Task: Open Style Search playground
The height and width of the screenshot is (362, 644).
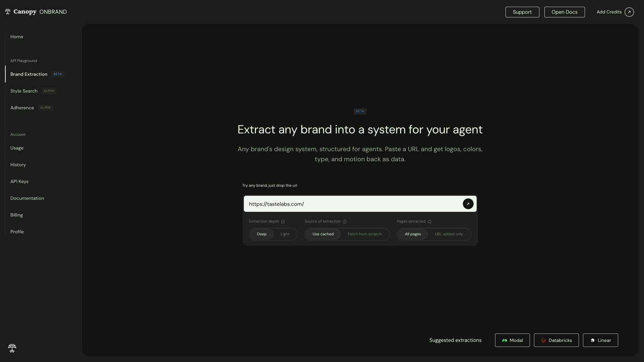Action: pyautogui.click(x=24, y=91)
